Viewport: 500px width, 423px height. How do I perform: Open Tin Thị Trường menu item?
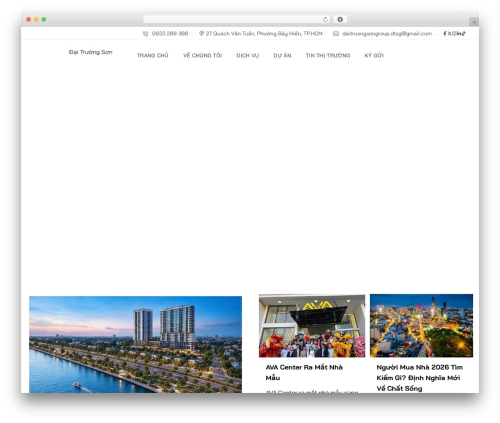pyautogui.click(x=328, y=55)
